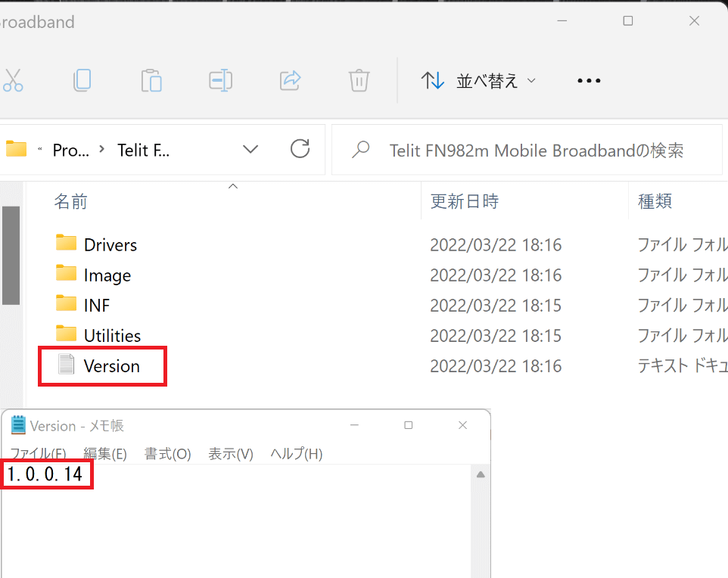Open the 書式(O) menu in Notepad

168,454
